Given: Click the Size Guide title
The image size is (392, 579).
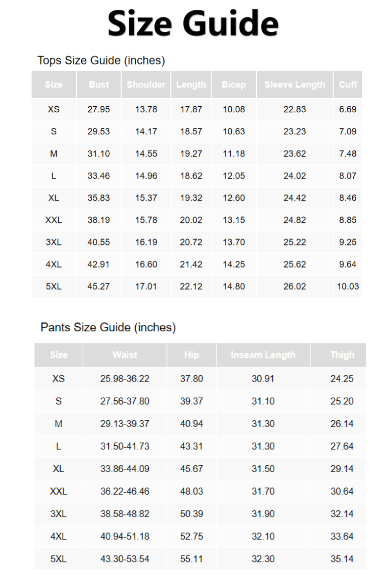Looking at the screenshot, I should [x=193, y=24].
